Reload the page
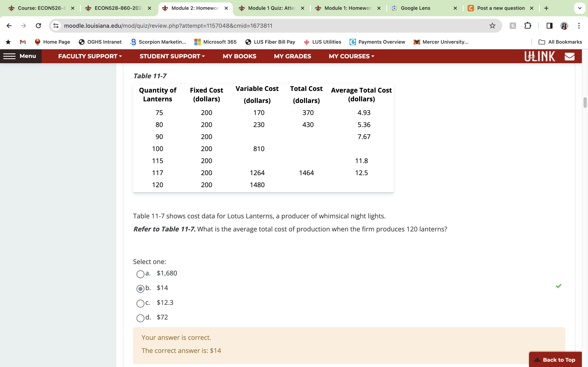This screenshot has width=588, height=367. click(x=38, y=25)
